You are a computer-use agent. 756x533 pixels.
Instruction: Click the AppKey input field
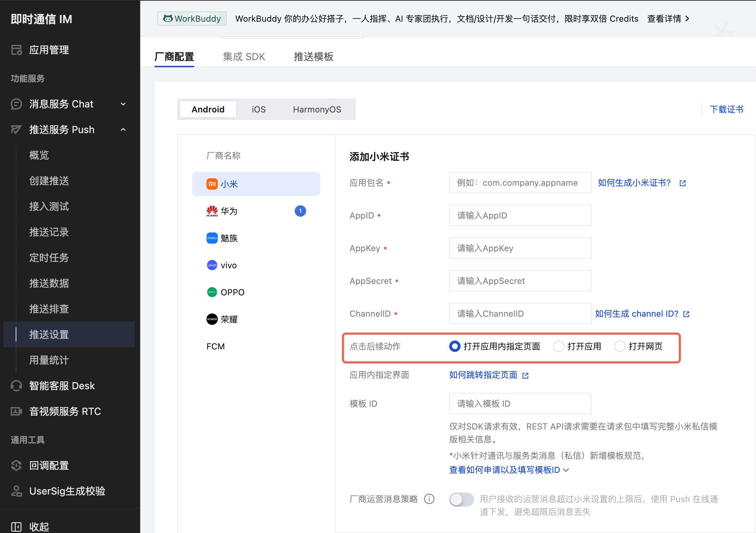point(520,248)
